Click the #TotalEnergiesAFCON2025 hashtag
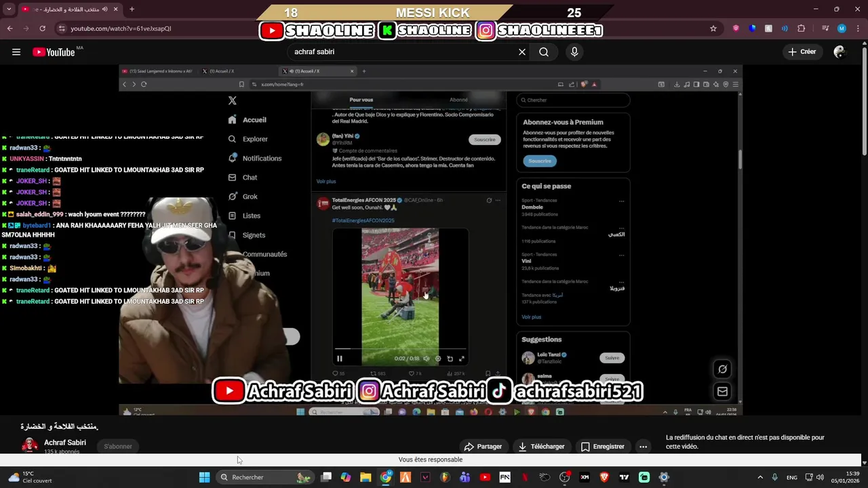This screenshot has width=868, height=488. (363, 220)
